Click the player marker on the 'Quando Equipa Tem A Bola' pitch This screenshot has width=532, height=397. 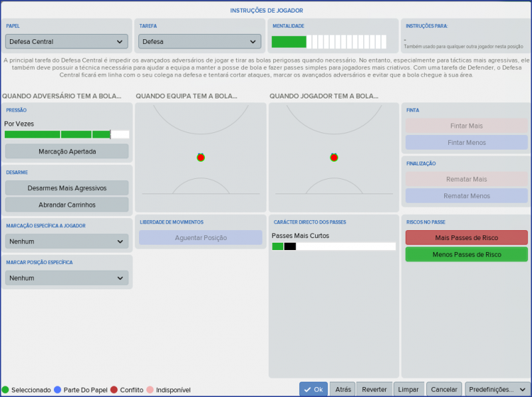tap(200, 156)
